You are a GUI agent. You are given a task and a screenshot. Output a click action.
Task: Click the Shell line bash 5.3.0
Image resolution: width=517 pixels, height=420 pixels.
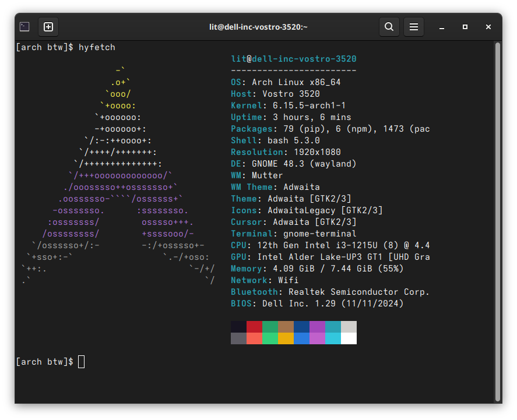click(x=275, y=140)
